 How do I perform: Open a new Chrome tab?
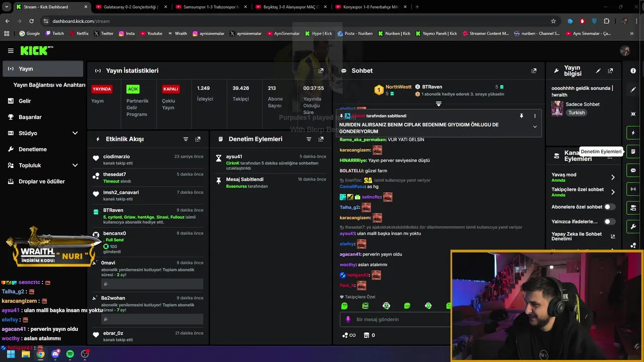(417, 7)
